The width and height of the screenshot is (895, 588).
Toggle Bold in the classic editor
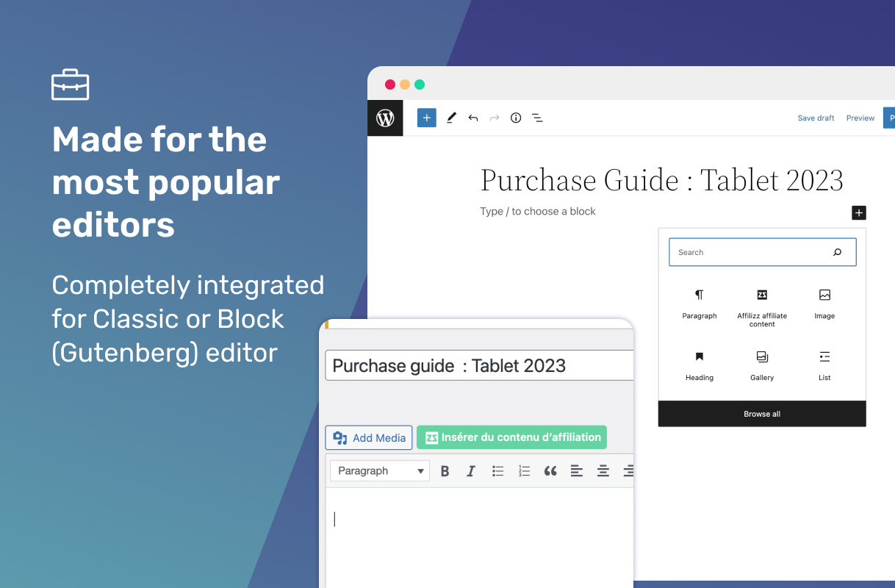(445, 471)
